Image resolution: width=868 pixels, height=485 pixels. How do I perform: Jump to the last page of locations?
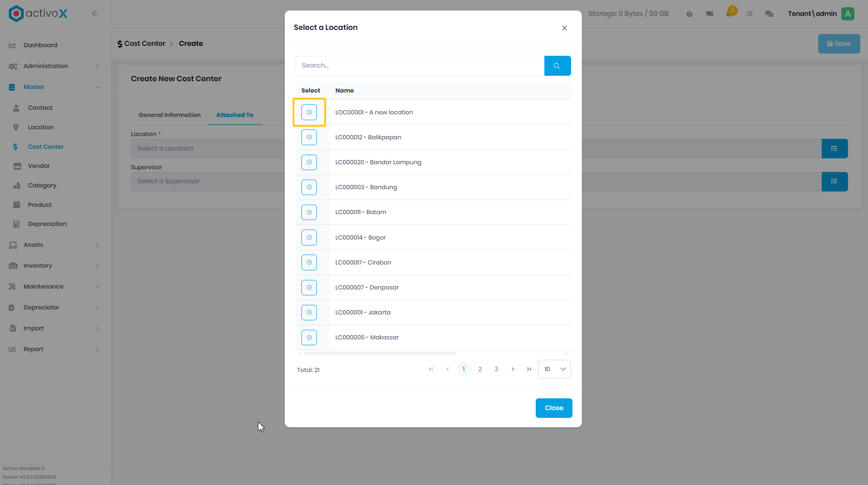[529, 369]
